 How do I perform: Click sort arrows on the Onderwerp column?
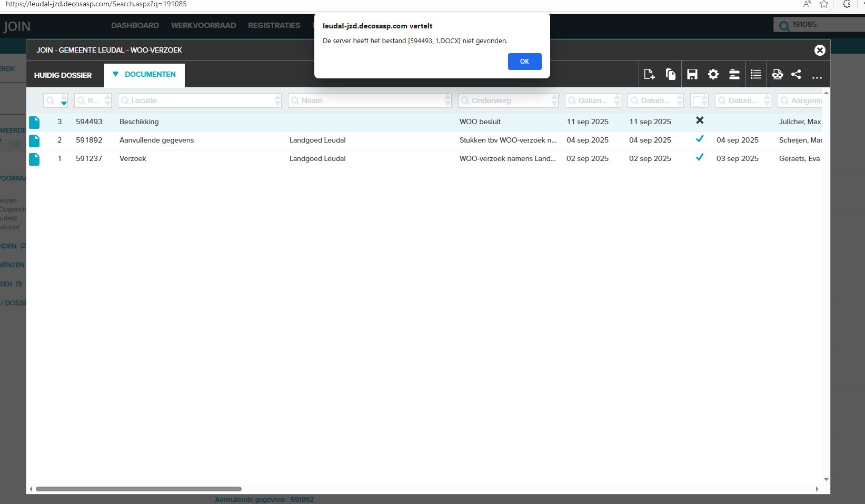tap(554, 100)
